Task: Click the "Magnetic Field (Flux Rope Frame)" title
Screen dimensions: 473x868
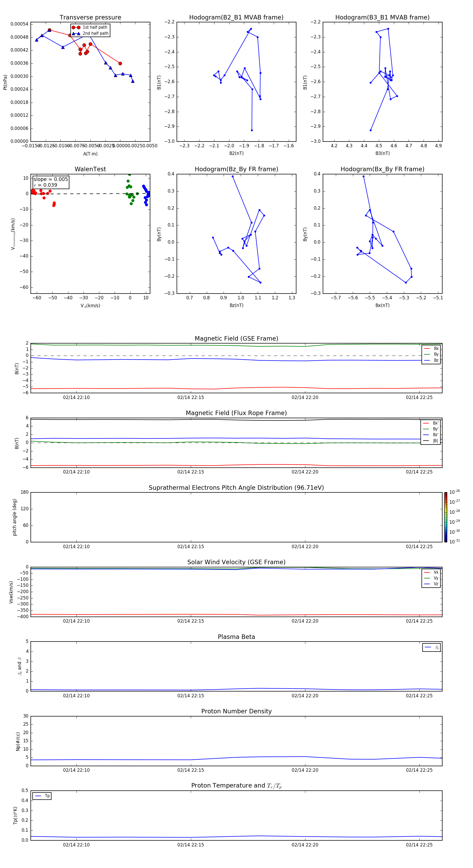Action: coord(236,413)
